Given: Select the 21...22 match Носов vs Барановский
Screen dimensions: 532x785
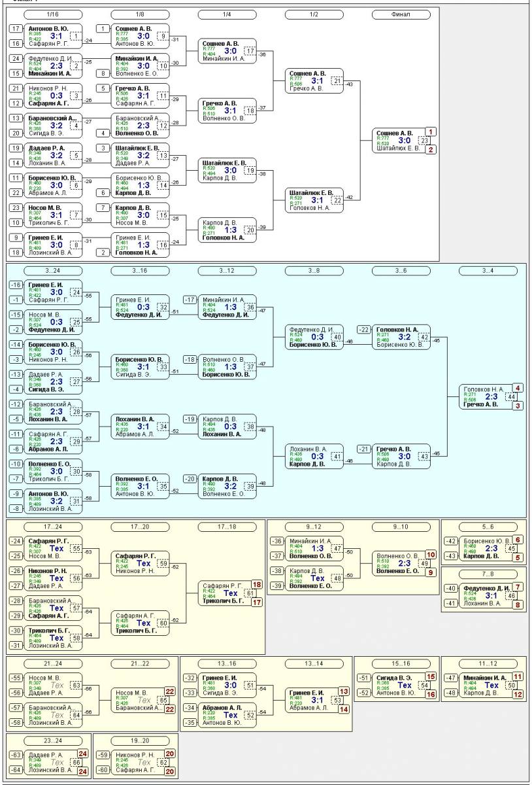Looking at the screenshot, I should click(x=140, y=700).
